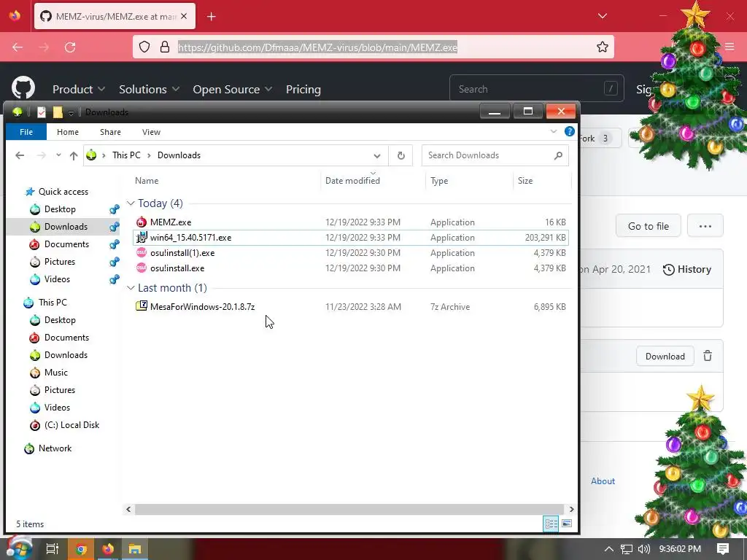
Task: Click the horizontal scrollbar in file list
Action: pyautogui.click(x=349, y=509)
